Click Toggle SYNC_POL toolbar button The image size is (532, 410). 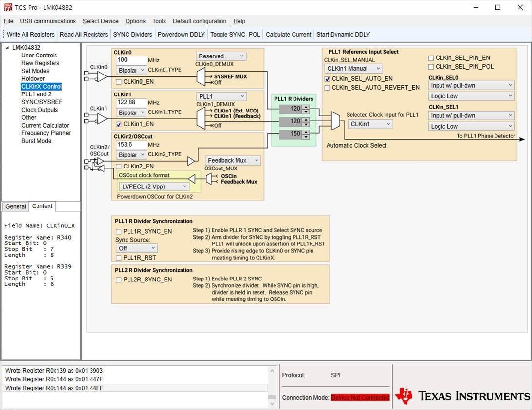(235, 34)
